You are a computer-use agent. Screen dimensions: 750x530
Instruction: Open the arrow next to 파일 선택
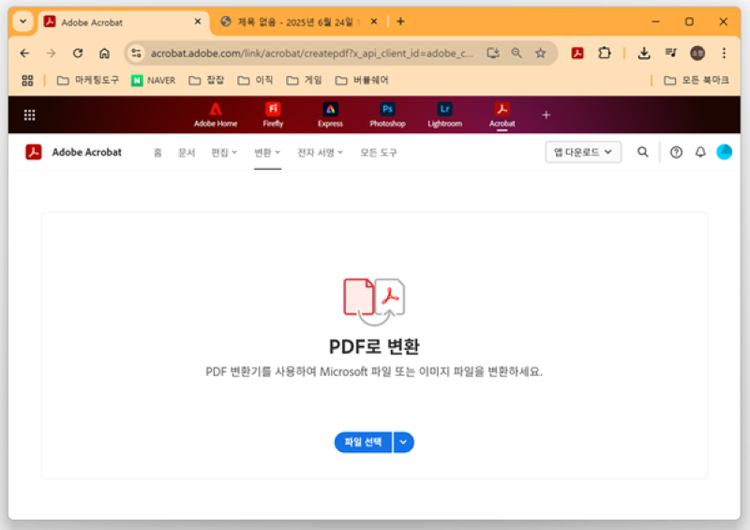(403, 442)
